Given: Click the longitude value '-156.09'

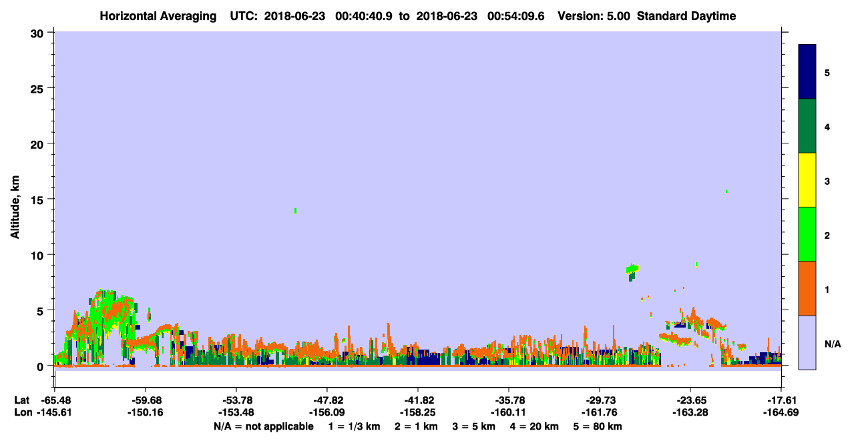Looking at the screenshot, I should pyautogui.click(x=327, y=412).
